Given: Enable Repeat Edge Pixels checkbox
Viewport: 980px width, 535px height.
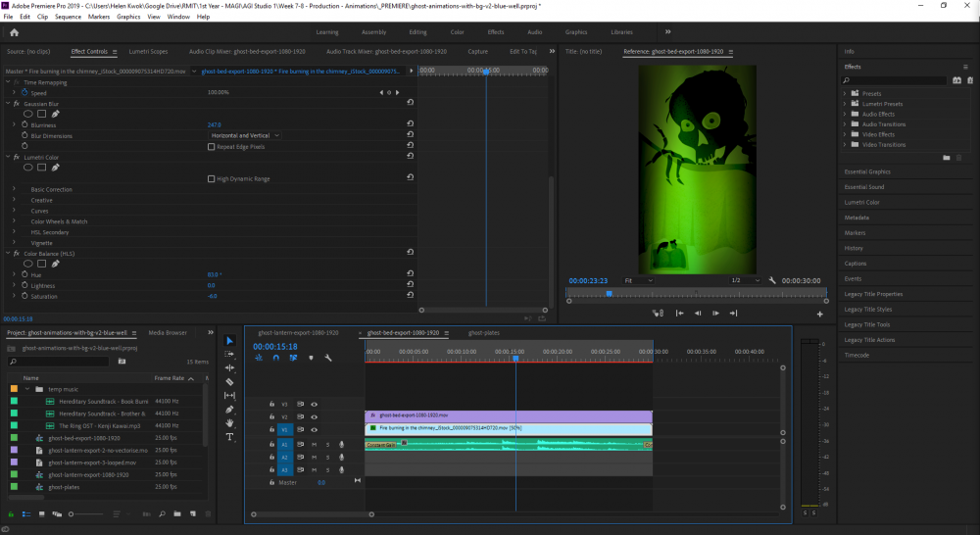Looking at the screenshot, I should pyautogui.click(x=212, y=147).
